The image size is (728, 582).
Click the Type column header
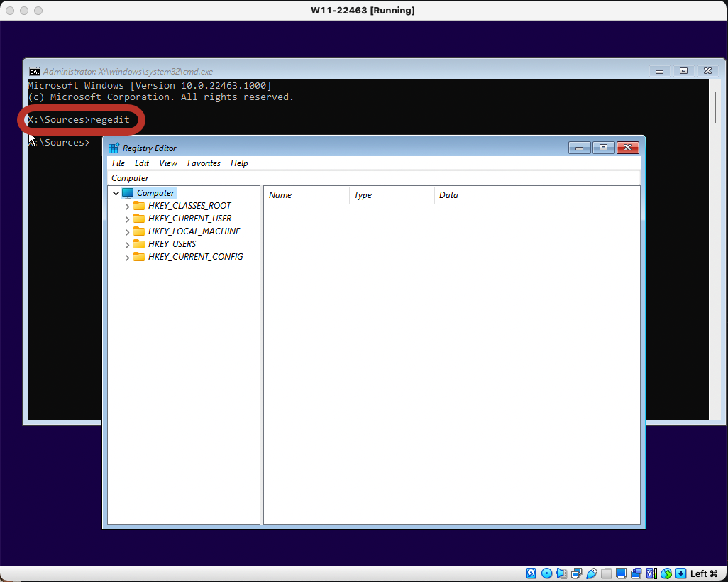point(392,195)
